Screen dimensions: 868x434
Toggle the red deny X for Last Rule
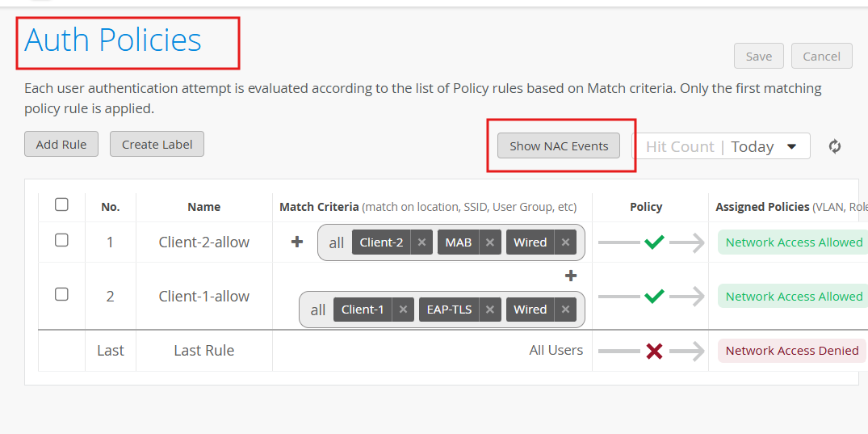coord(654,351)
